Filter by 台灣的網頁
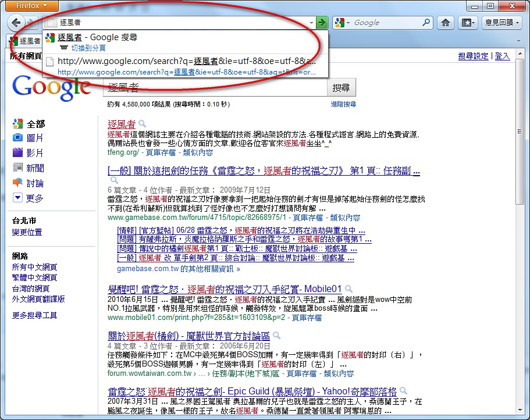 click(31, 289)
